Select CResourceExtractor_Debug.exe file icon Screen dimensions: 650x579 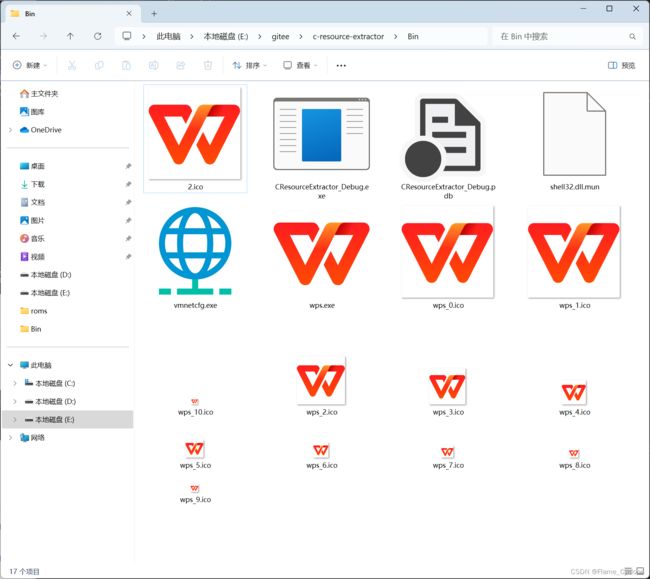321,134
